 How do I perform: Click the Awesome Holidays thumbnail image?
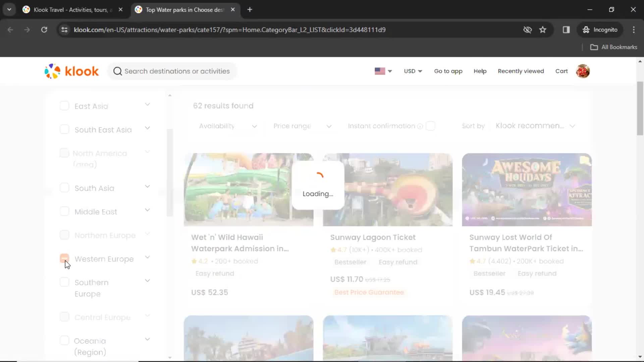click(x=527, y=190)
